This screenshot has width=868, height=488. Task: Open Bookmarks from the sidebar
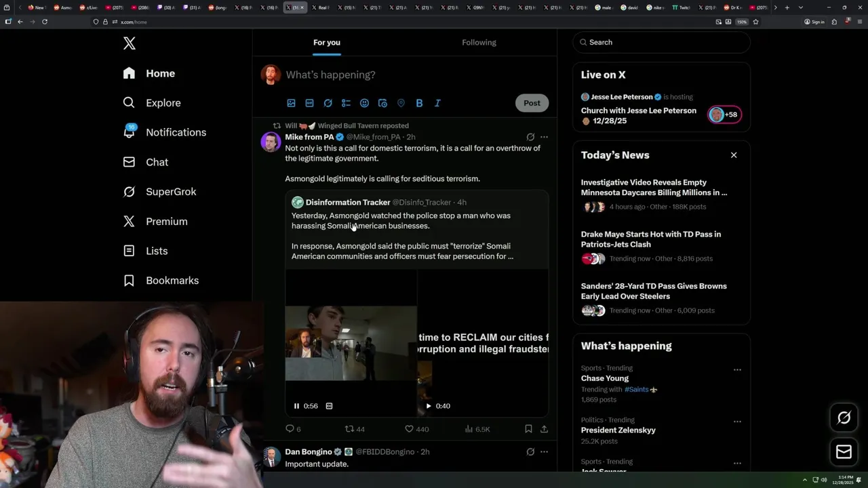pos(161,281)
